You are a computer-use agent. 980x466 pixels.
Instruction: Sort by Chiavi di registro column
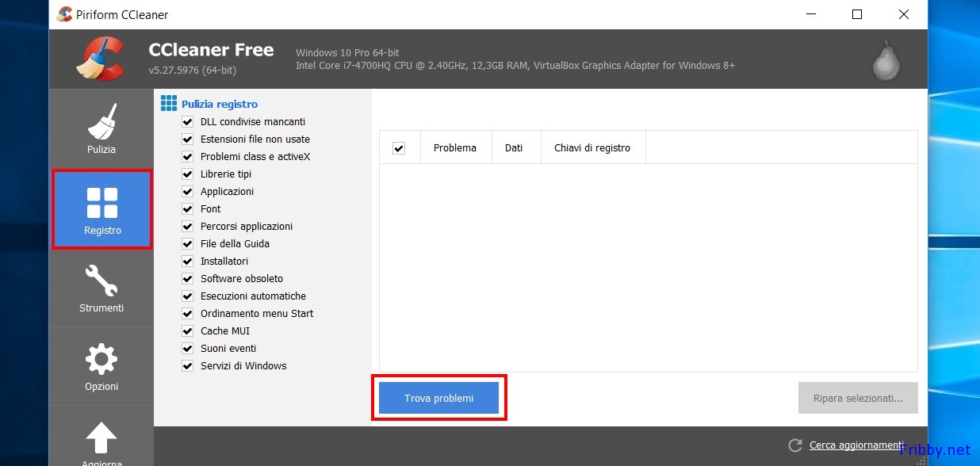(593, 147)
